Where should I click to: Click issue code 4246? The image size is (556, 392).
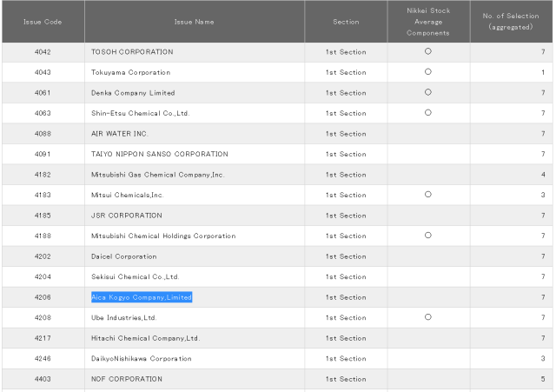tap(43, 359)
